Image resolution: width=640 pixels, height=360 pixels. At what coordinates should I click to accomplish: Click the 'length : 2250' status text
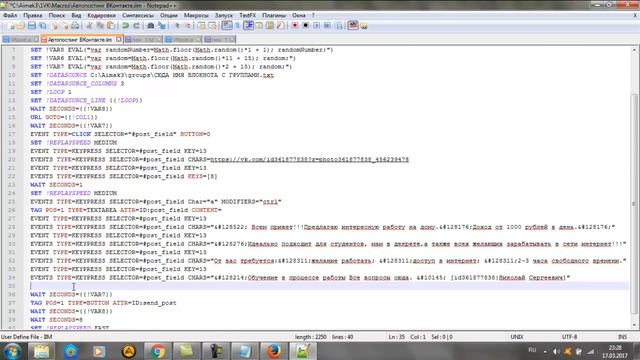pos(311,337)
